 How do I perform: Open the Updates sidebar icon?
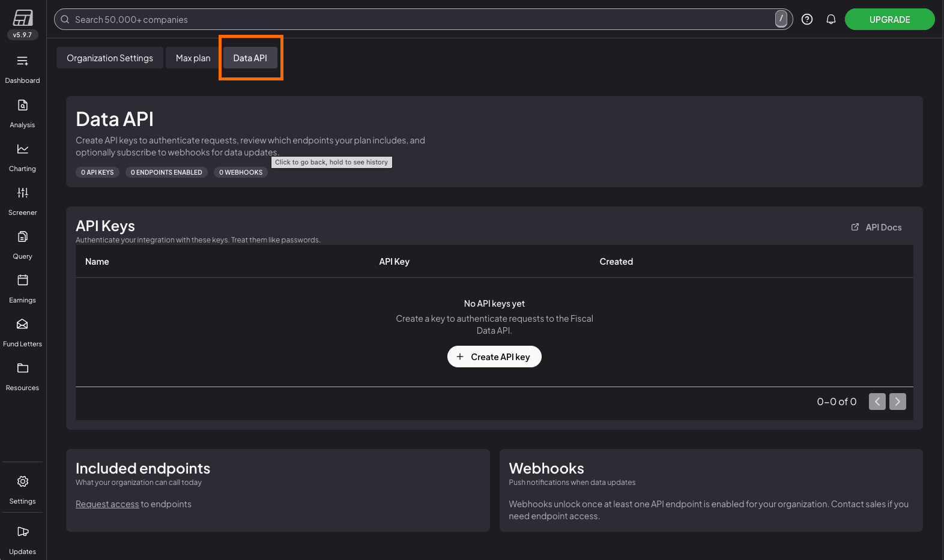pyautogui.click(x=22, y=532)
